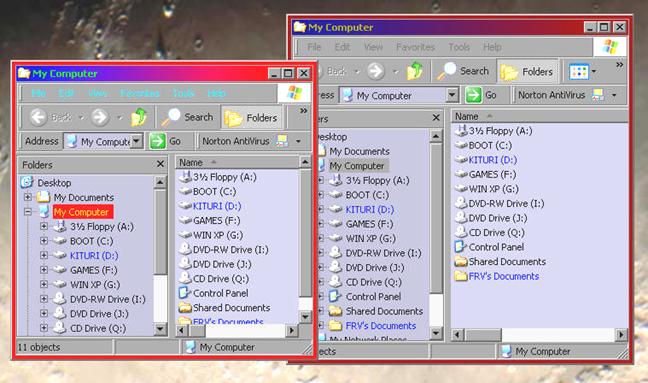Image resolution: width=648 pixels, height=383 pixels.
Task: Select KITURI (D:) in the front folder tree
Action: coord(94,255)
